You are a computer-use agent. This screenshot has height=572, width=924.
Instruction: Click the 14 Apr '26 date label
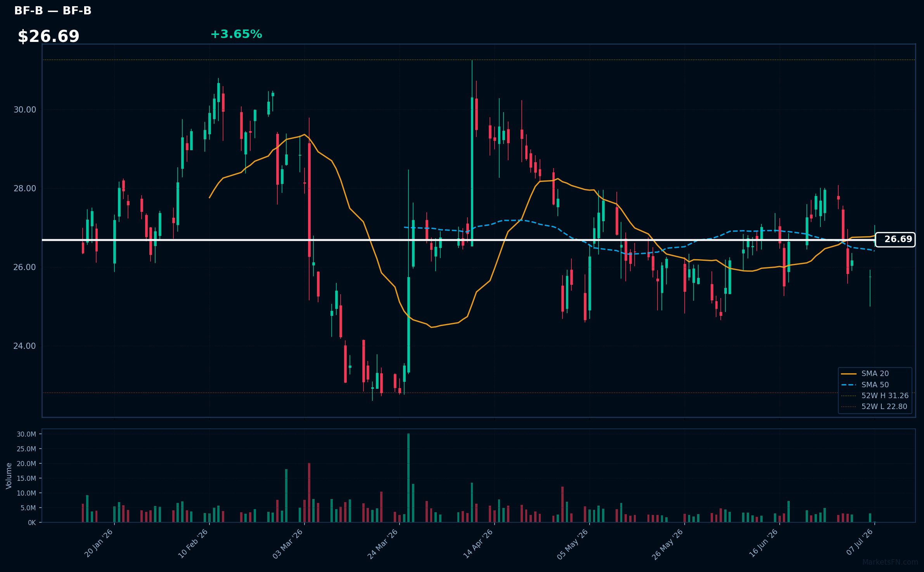tap(478, 543)
